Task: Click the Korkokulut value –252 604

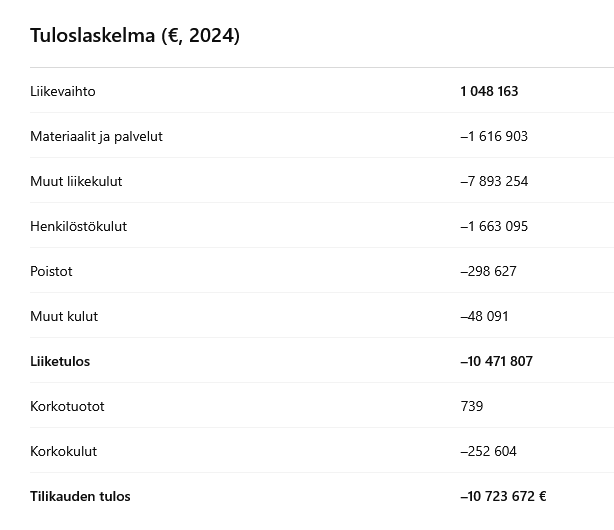Action: (489, 451)
